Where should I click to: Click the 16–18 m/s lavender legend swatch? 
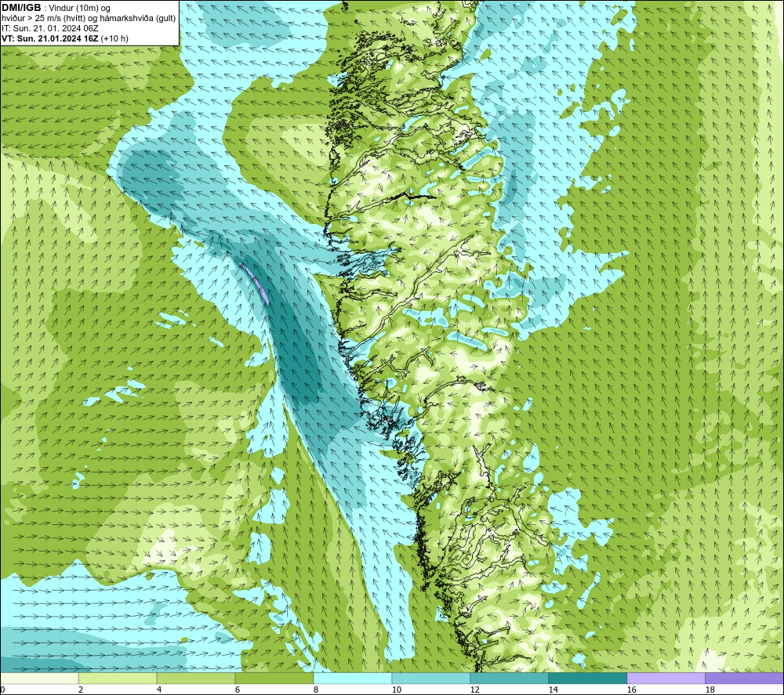point(666,679)
